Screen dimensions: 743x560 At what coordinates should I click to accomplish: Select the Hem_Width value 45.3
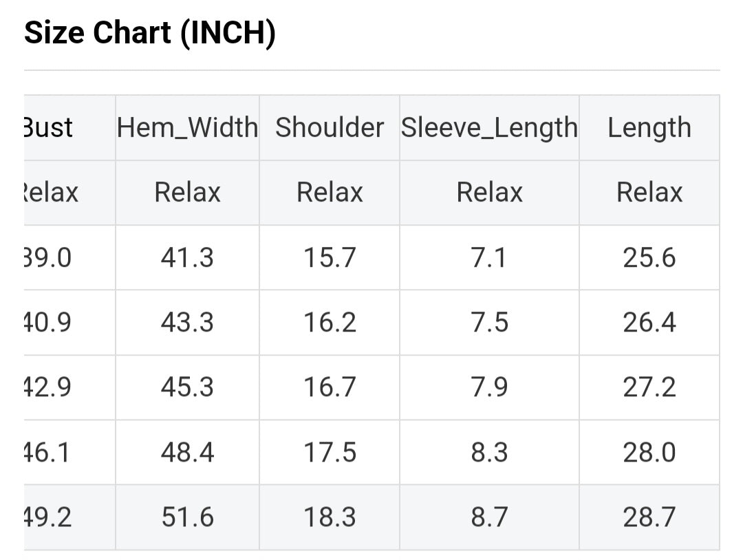pos(187,387)
